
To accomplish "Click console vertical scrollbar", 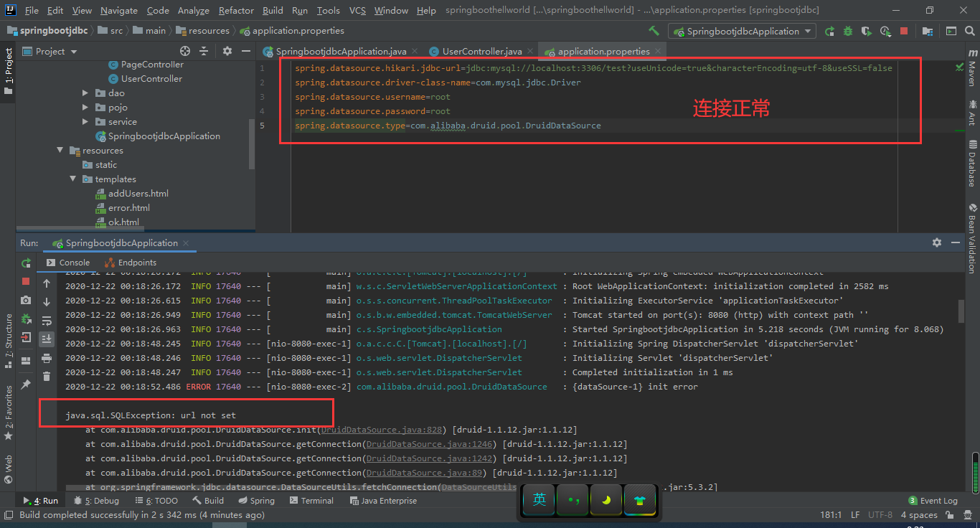I will pos(961,311).
